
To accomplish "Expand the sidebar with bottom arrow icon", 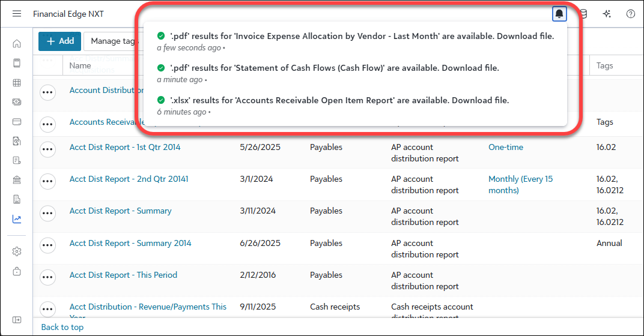I will pyautogui.click(x=17, y=320).
